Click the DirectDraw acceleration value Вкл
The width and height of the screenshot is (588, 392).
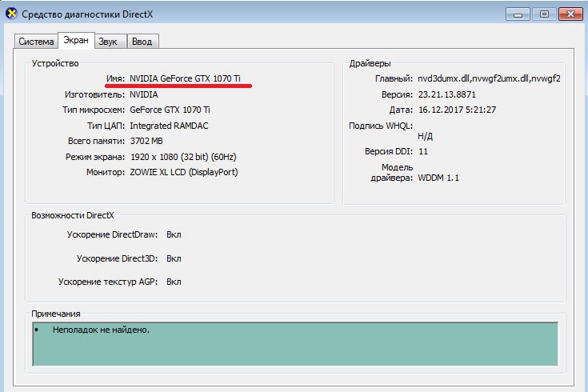tap(174, 235)
